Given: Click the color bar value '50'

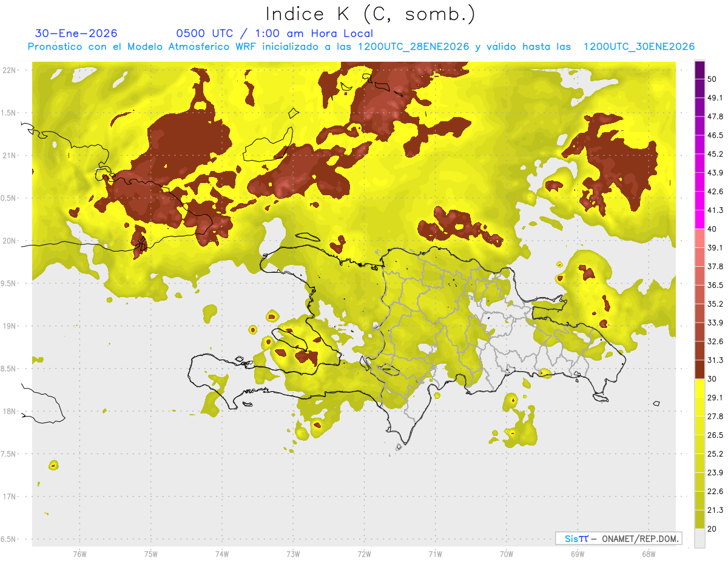Looking at the screenshot, I should pyautogui.click(x=712, y=79).
